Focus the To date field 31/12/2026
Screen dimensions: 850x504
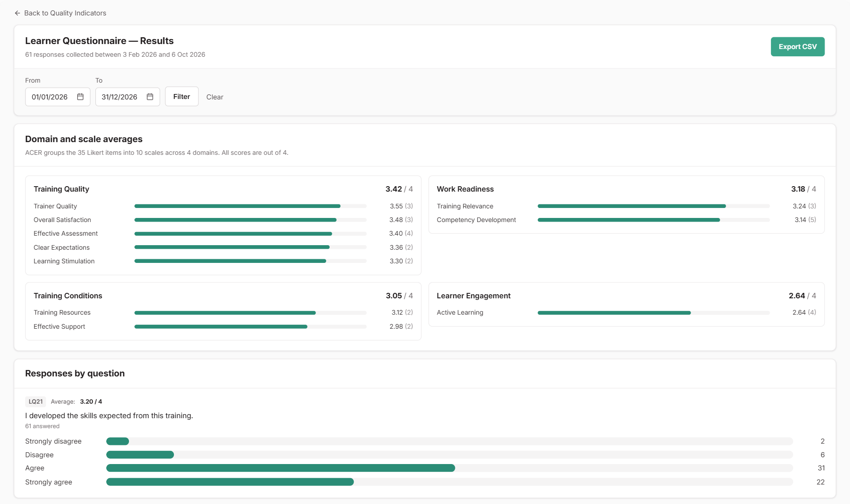(128, 97)
